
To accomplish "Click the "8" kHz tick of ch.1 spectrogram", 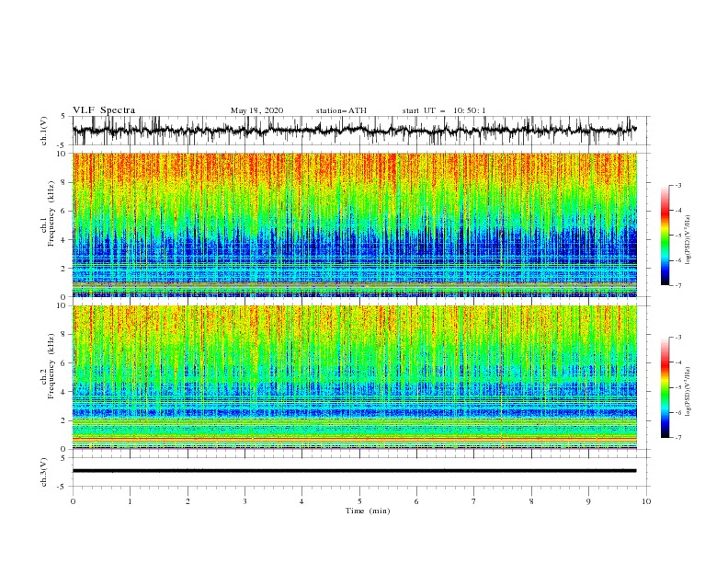I will point(64,182).
